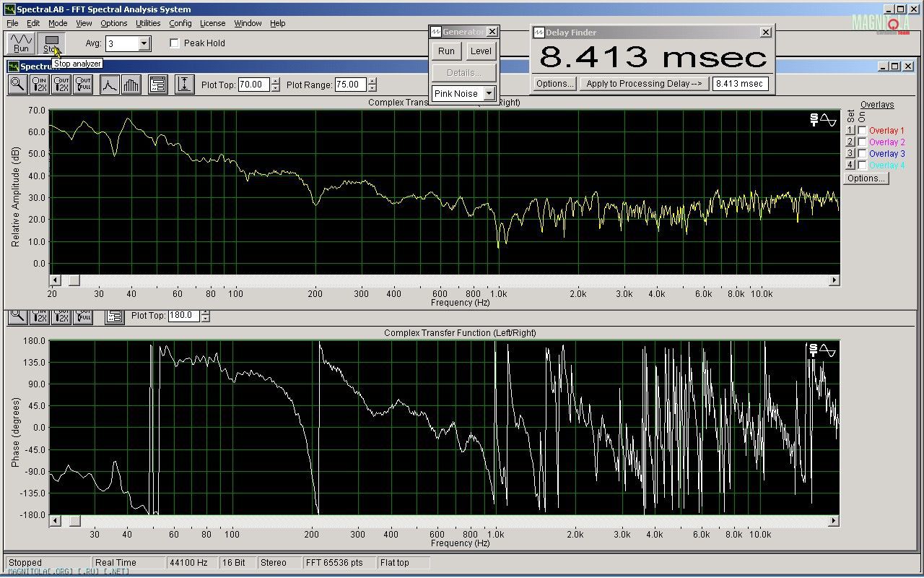This screenshot has width=924, height=578.
Task: Decrease phase Plot Top value with down arrow
Action: (205, 319)
